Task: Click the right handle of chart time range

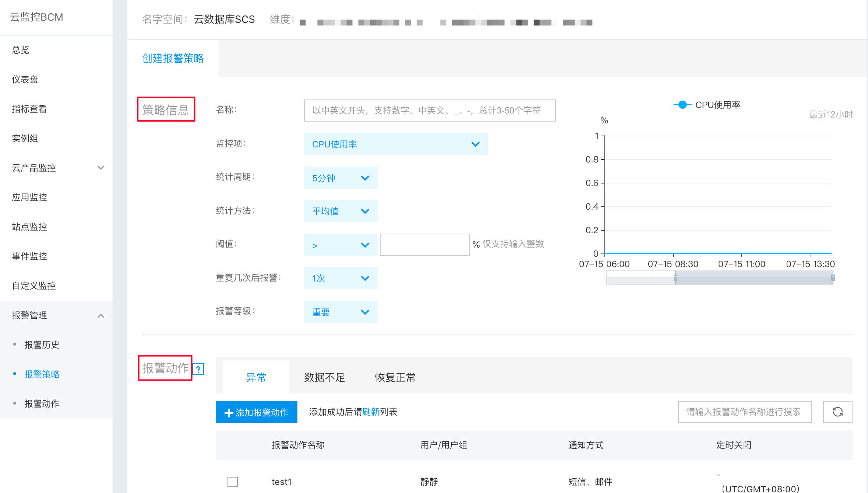Action: (833, 277)
